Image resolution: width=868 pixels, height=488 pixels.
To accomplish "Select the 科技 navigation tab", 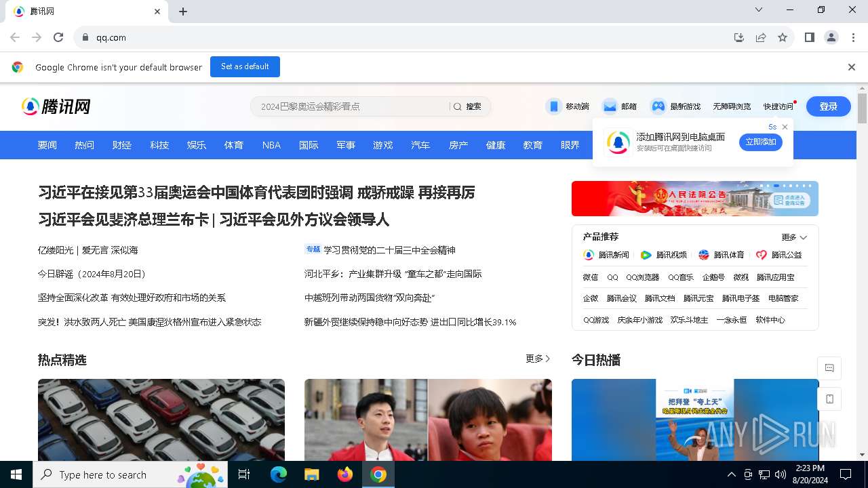I will click(159, 145).
